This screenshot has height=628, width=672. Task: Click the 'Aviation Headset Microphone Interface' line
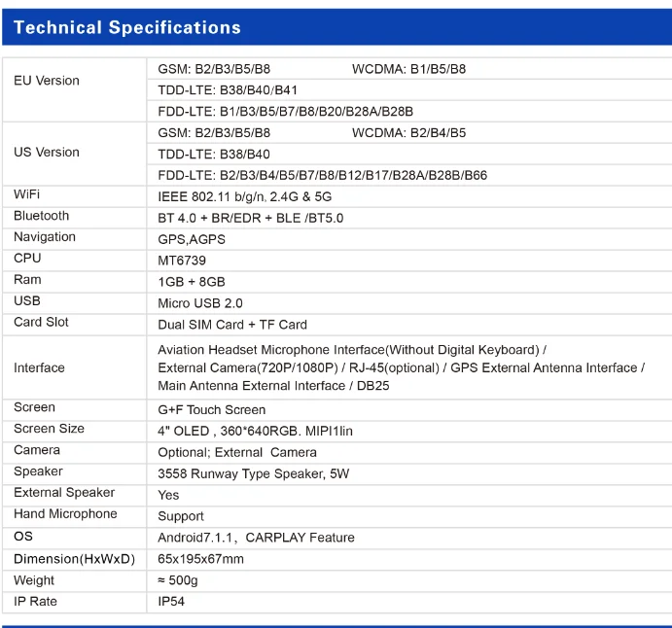[352, 350]
